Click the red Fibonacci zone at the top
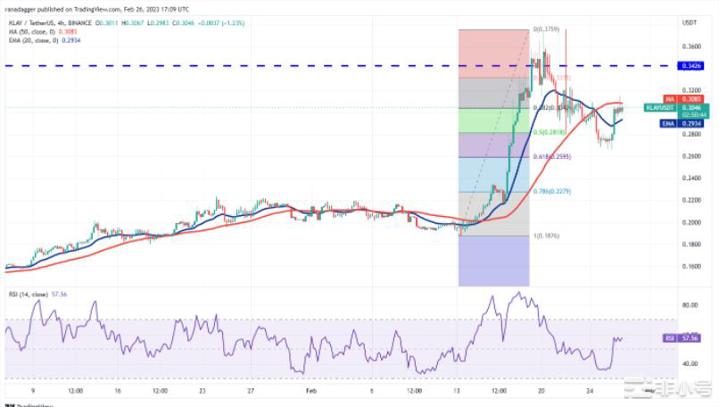This screenshot has width=719, height=407. coord(493,52)
